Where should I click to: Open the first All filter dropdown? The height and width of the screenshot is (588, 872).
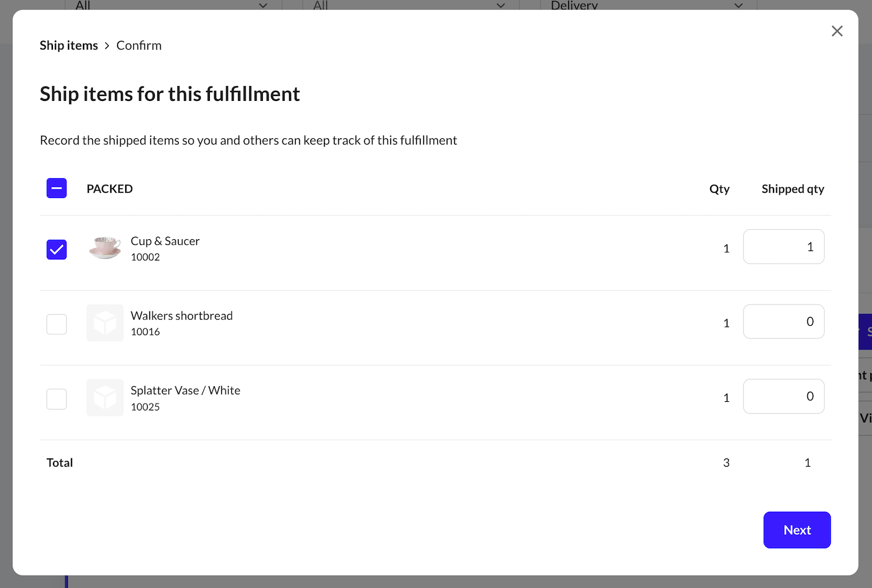click(173, 5)
